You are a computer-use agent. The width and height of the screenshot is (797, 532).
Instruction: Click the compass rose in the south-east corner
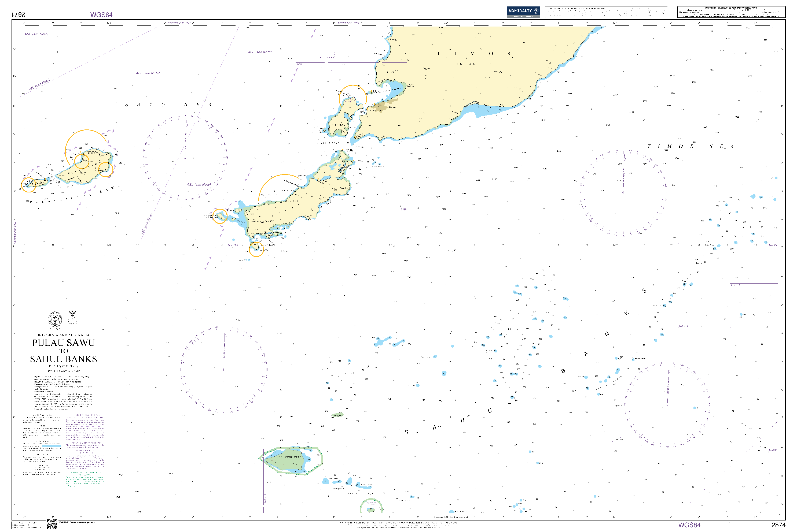(x=668, y=404)
